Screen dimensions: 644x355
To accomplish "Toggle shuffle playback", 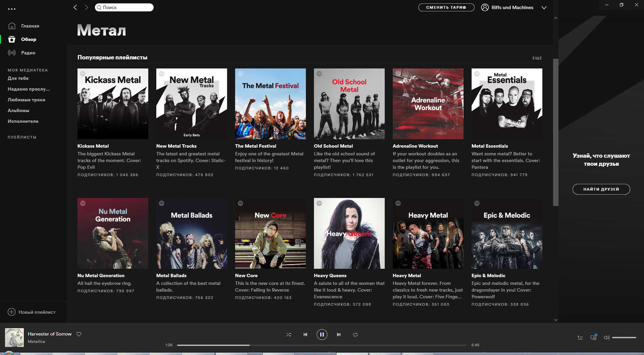I will click(x=289, y=334).
